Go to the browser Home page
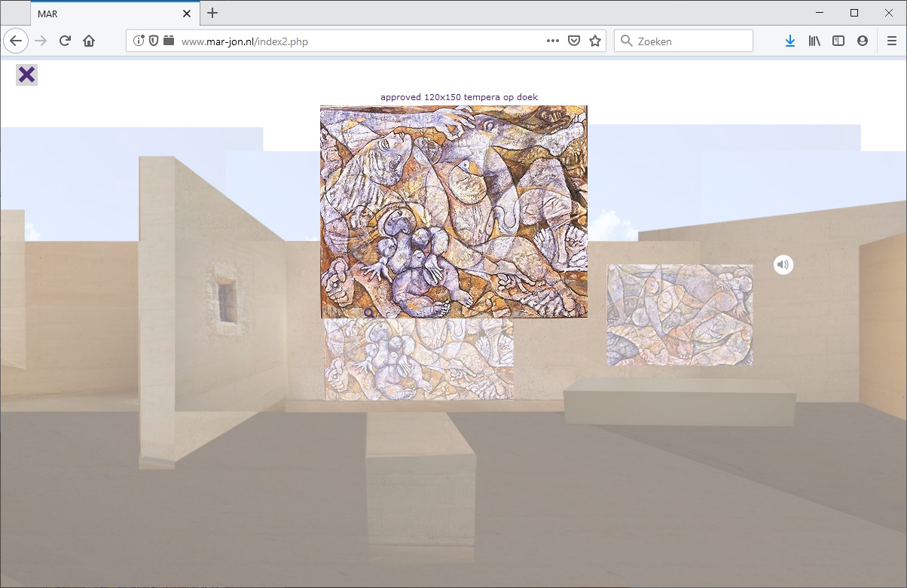The width and height of the screenshot is (907, 588). coord(89,41)
